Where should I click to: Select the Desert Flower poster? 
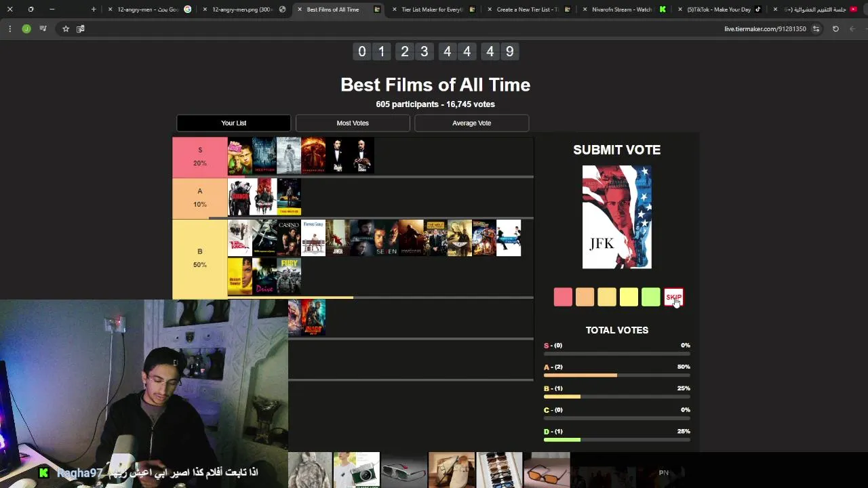(x=239, y=276)
